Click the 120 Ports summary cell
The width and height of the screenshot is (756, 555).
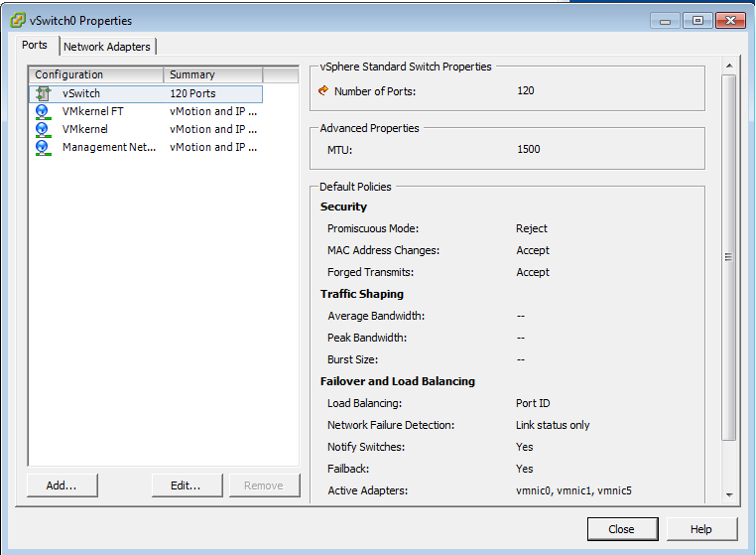click(x=192, y=93)
